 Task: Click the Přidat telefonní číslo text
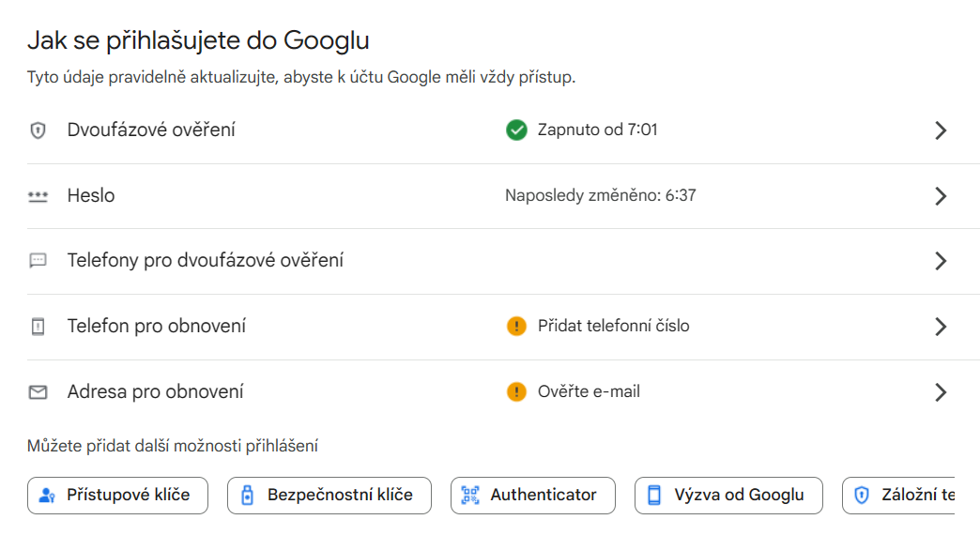[x=613, y=327]
